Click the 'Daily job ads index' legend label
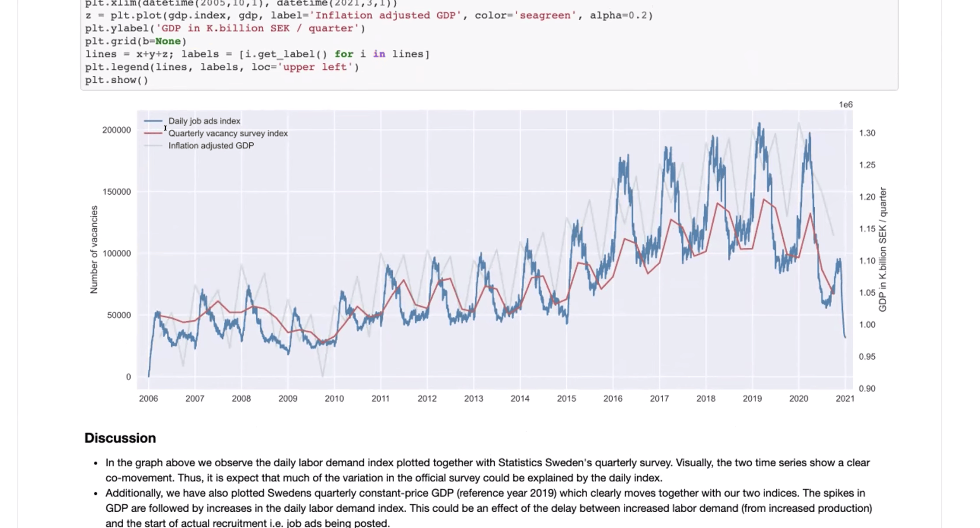 click(204, 121)
